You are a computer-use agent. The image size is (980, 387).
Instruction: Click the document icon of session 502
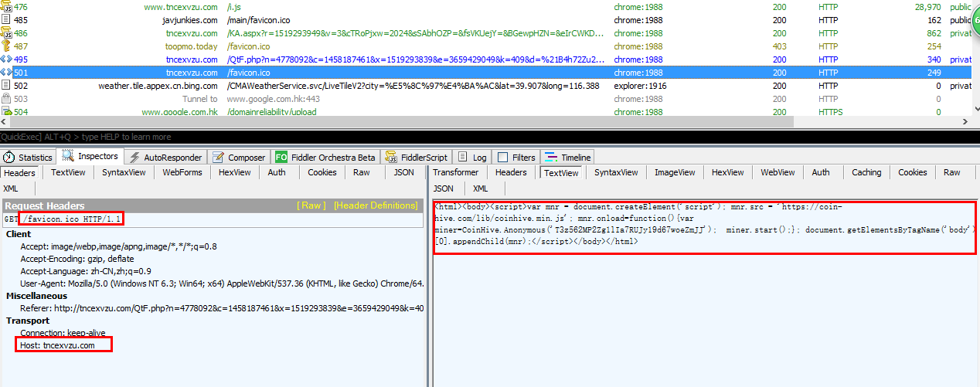(6, 86)
